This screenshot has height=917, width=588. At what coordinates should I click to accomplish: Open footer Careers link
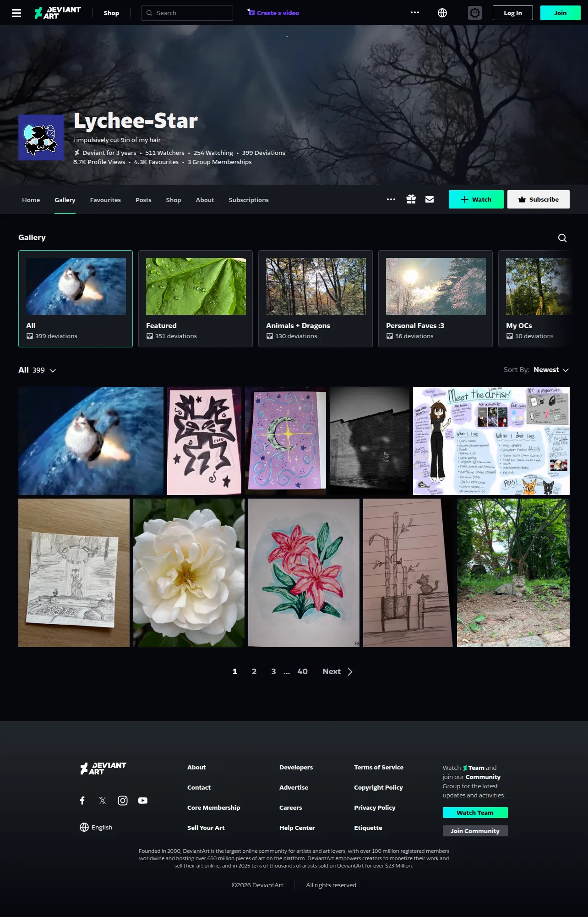click(x=291, y=807)
